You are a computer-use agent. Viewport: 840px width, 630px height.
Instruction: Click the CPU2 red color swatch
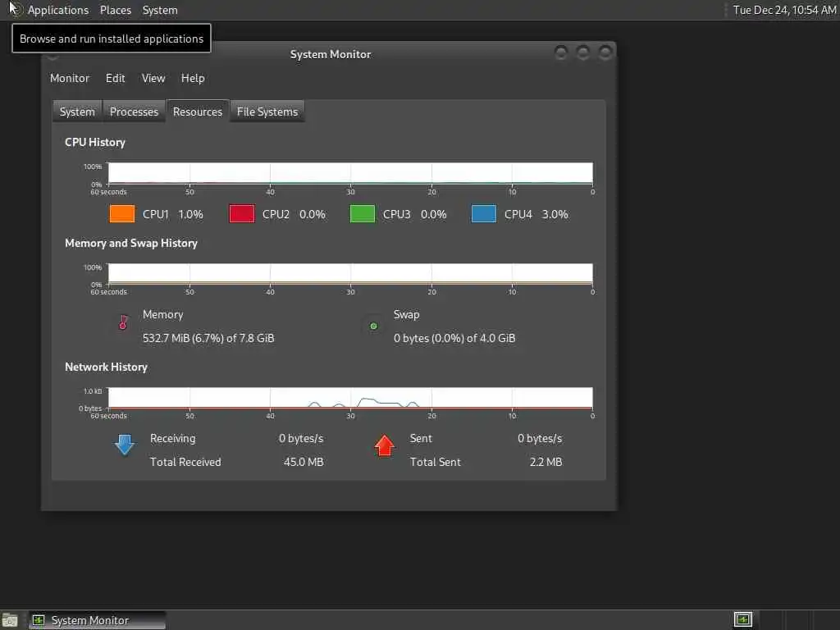242,214
